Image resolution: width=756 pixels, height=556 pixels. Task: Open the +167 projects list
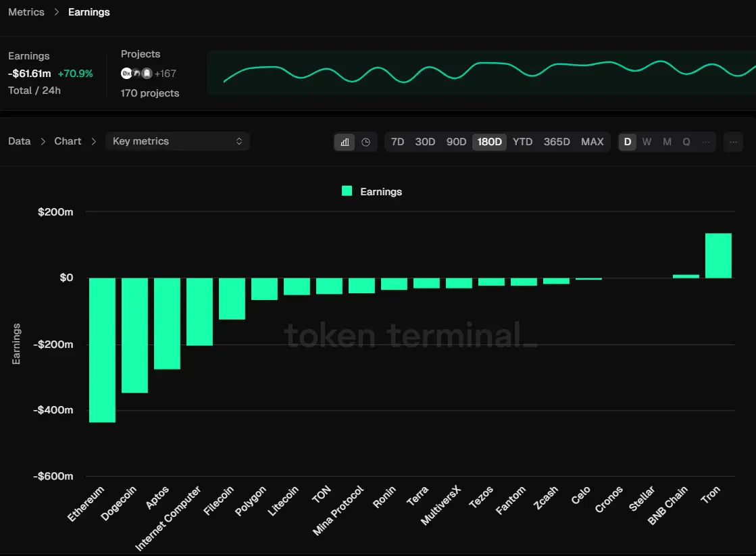tap(166, 74)
